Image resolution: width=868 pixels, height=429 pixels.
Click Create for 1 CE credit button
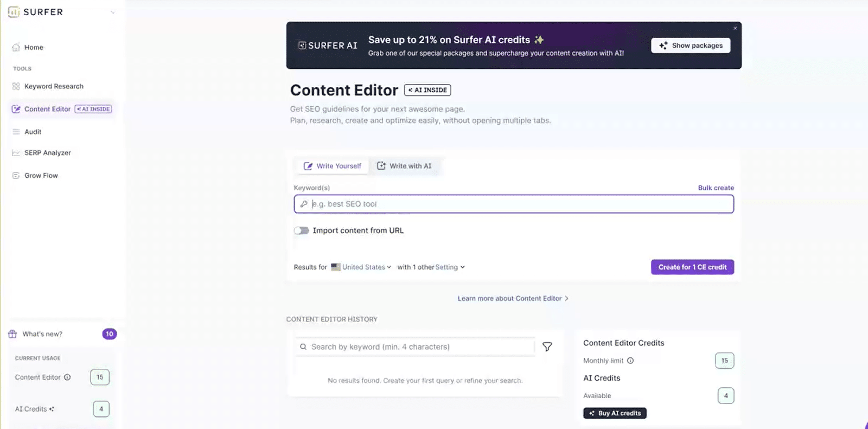coord(692,267)
